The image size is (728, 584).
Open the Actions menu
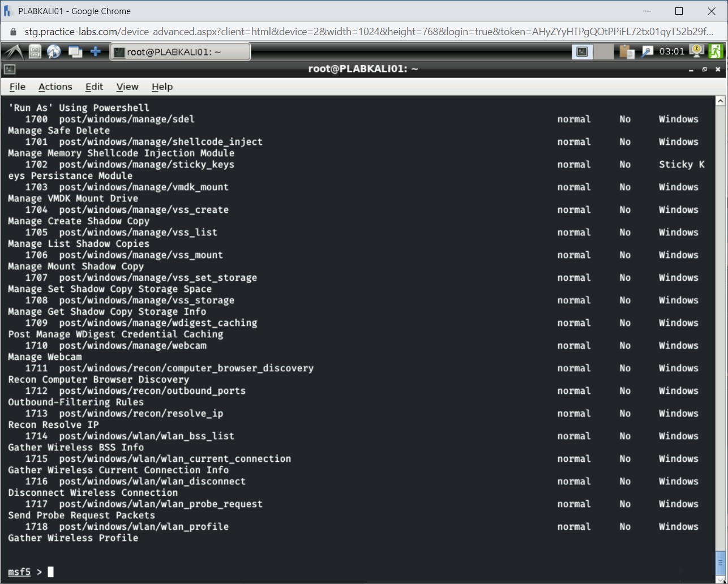[x=55, y=87]
